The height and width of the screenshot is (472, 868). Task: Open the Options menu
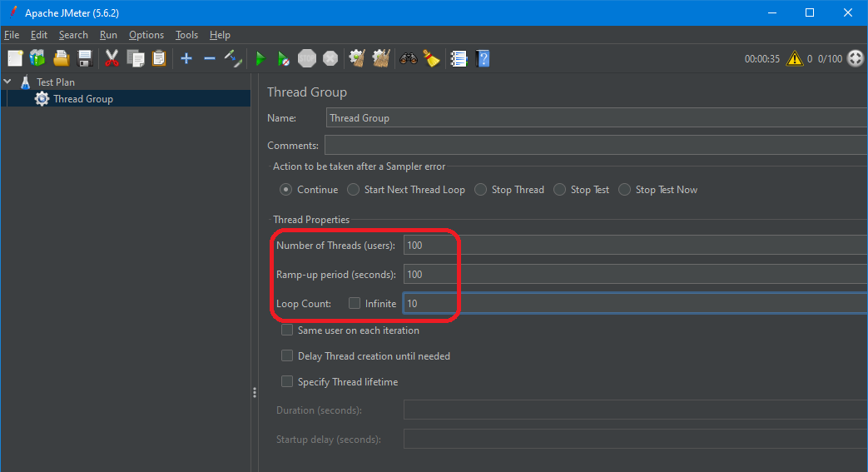tap(146, 35)
